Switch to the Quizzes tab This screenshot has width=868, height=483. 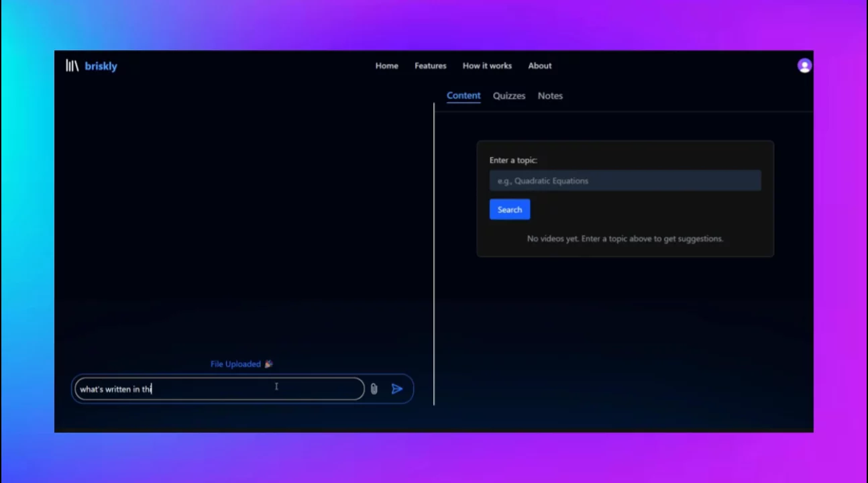pyautogui.click(x=509, y=96)
